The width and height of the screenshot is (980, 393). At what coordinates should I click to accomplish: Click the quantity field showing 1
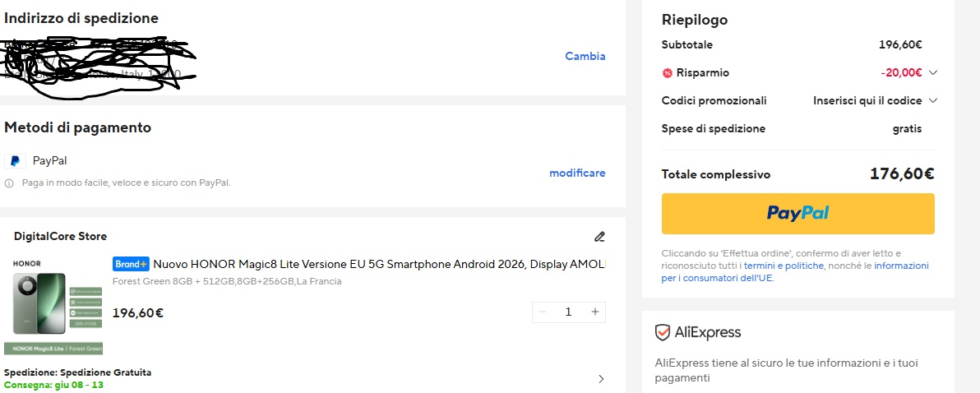pos(568,312)
